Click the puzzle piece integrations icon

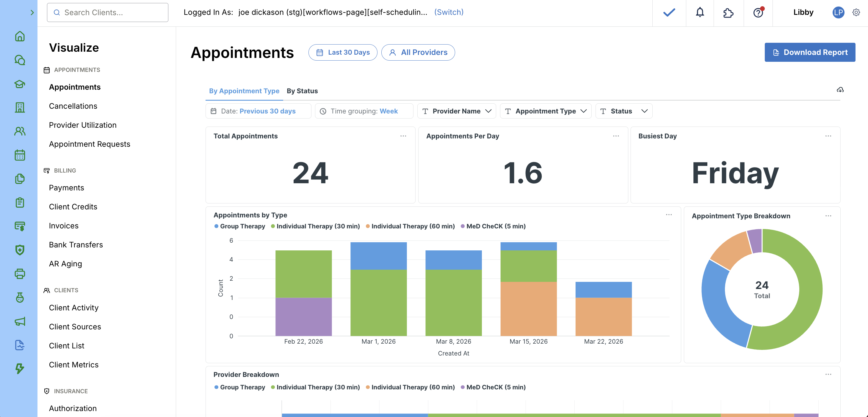[728, 13]
